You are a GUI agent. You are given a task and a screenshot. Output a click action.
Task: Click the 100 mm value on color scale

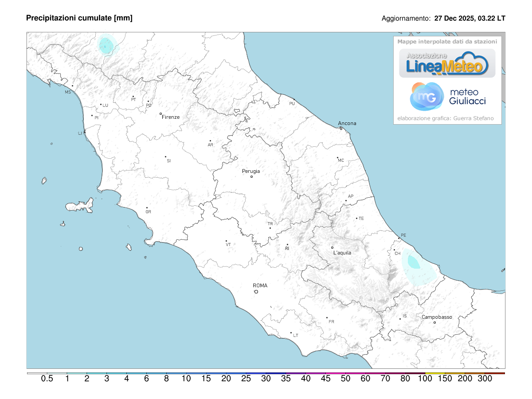tap(426, 379)
